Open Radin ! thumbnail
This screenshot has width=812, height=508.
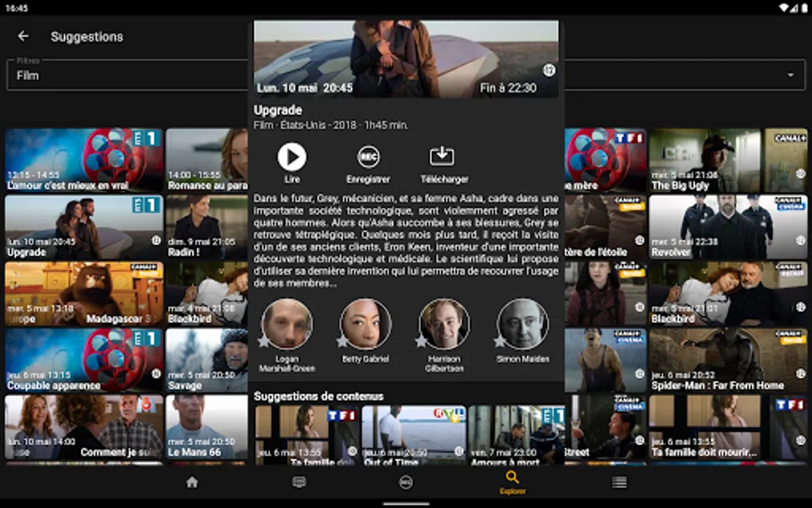207,227
